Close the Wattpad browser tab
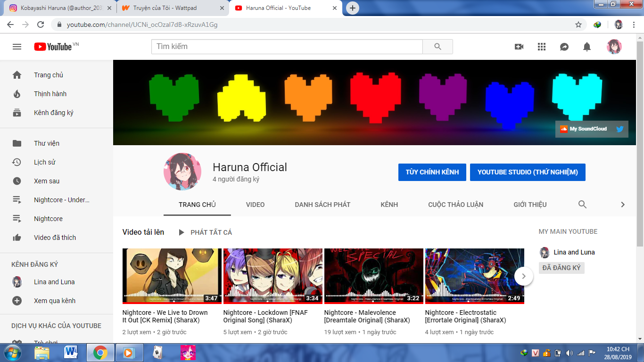This screenshot has width=644, height=362. (x=222, y=8)
